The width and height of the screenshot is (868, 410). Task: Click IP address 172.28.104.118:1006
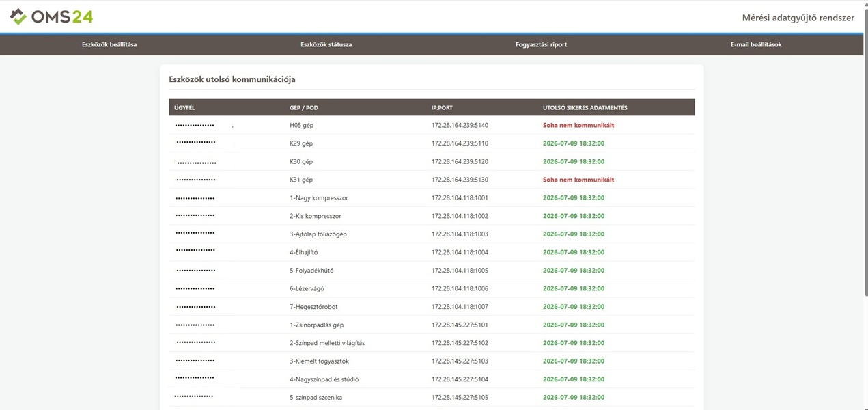point(460,288)
